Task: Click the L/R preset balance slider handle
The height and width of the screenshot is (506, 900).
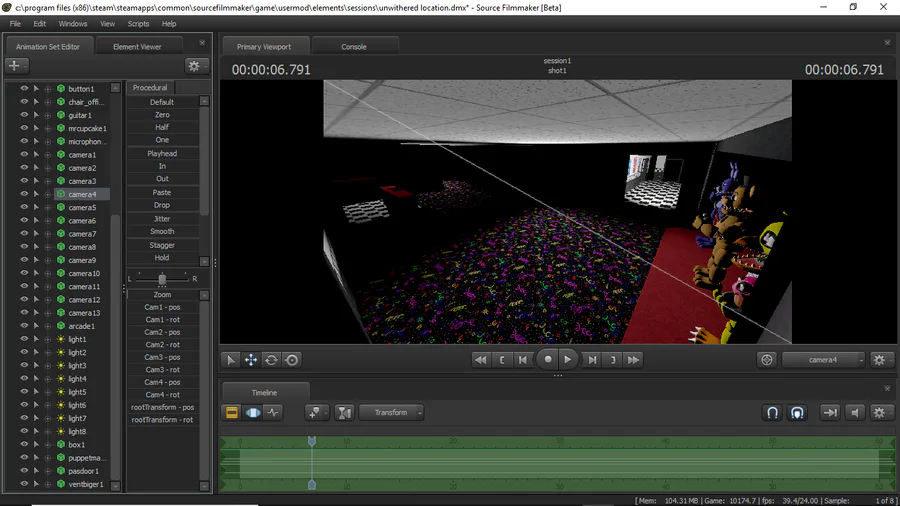Action: [x=162, y=279]
